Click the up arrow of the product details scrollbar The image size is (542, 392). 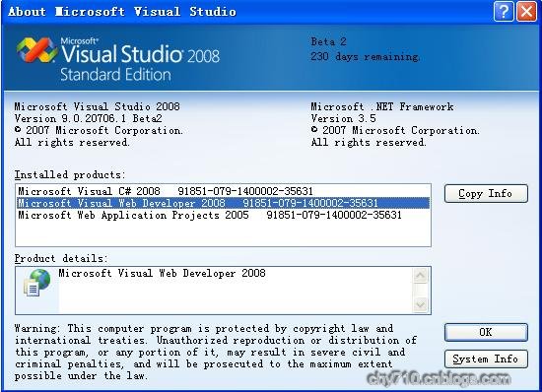pos(421,275)
